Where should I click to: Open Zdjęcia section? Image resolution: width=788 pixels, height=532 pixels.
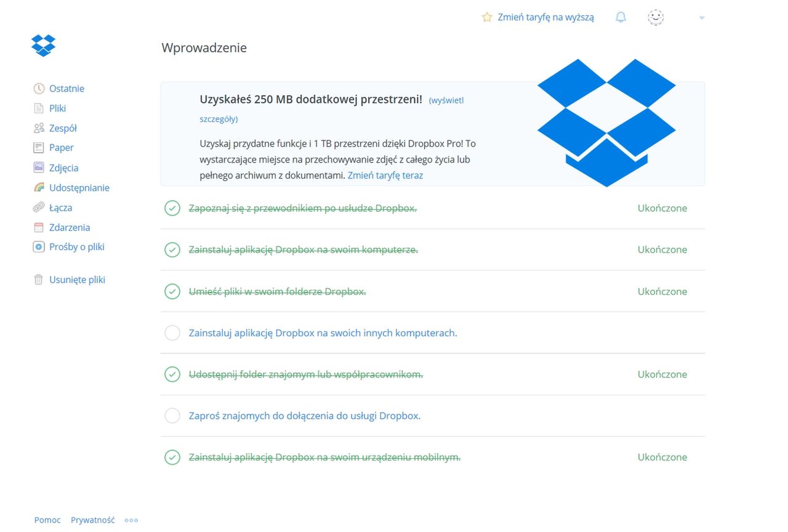tap(64, 167)
